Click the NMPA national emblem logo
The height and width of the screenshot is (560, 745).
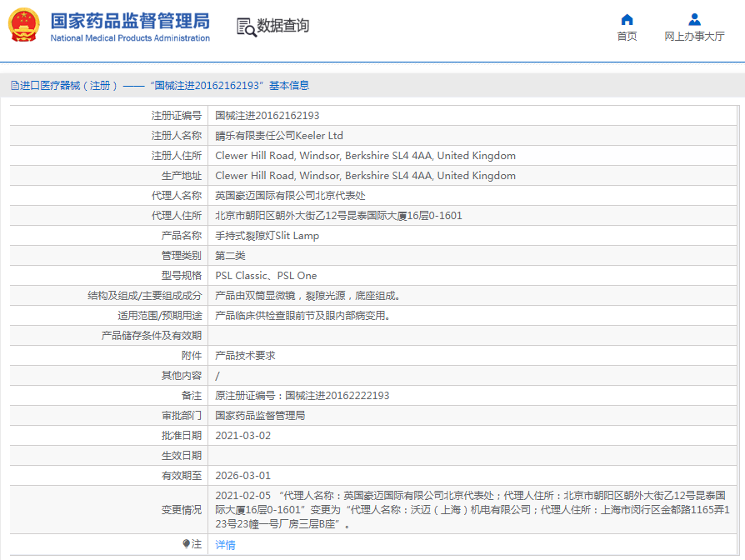(23, 26)
